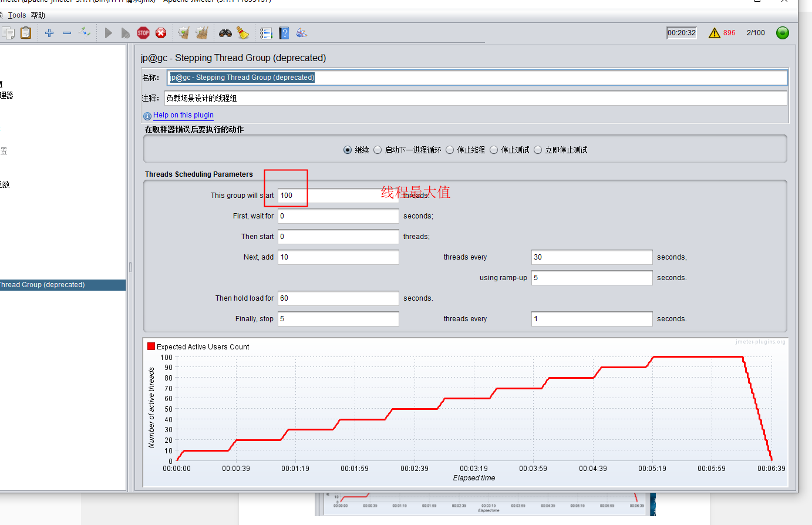Click the Collapse All minus icon
Image resolution: width=812 pixels, height=525 pixels.
[x=67, y=33]
